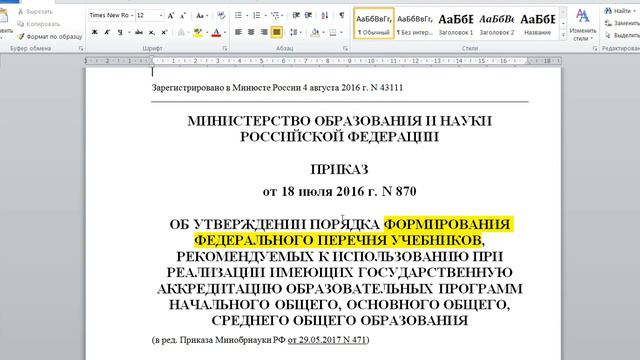The width and height of the screenshot is (640, 360).
Task: Click the word ПРИКАЗ in document
Action: pos(339,169)
